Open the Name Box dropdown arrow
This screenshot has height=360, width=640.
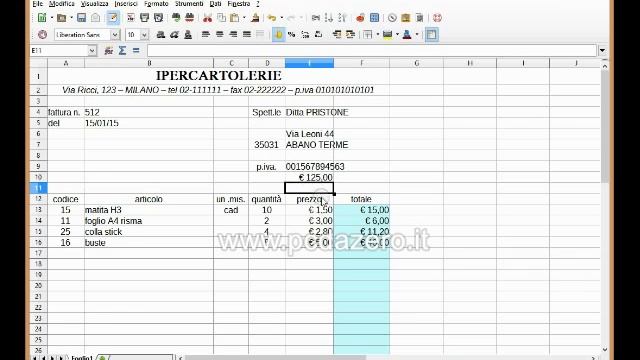point(92,51)
